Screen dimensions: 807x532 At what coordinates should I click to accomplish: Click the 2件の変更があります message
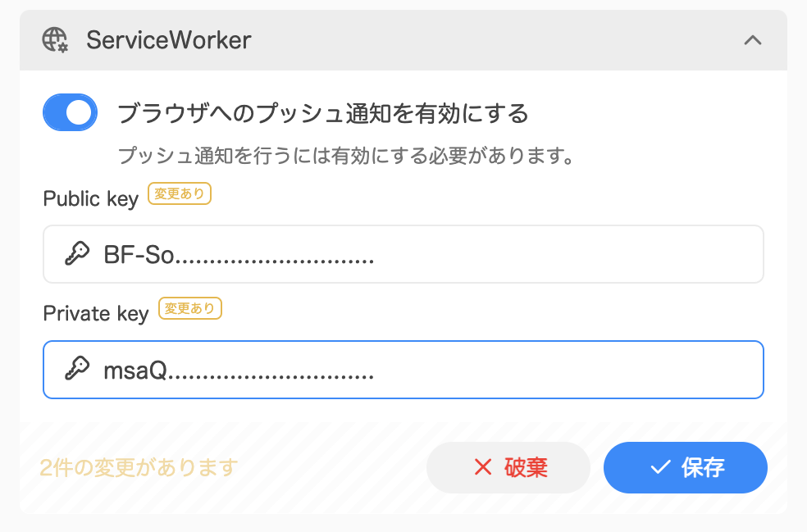click(139, 467)
